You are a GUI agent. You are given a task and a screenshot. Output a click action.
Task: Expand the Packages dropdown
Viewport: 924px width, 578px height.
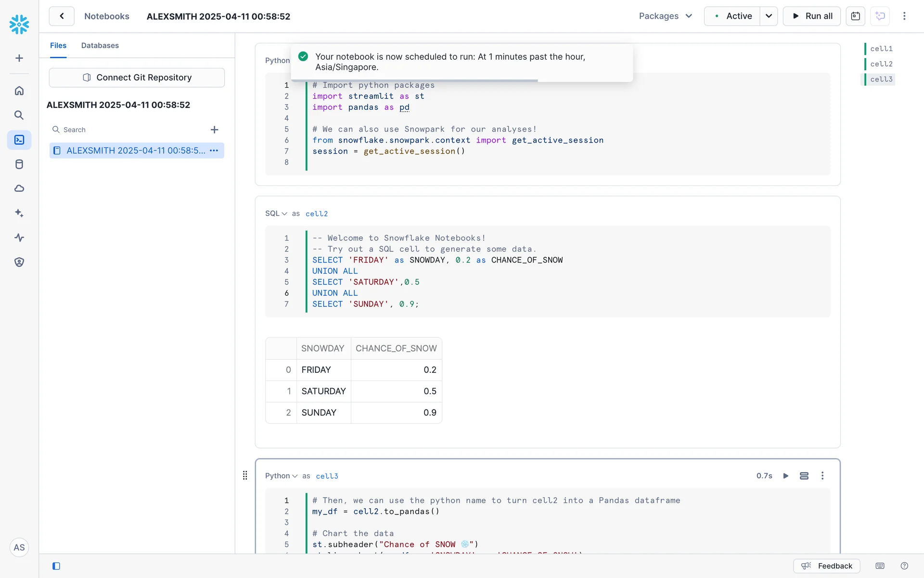click(666, 16)
